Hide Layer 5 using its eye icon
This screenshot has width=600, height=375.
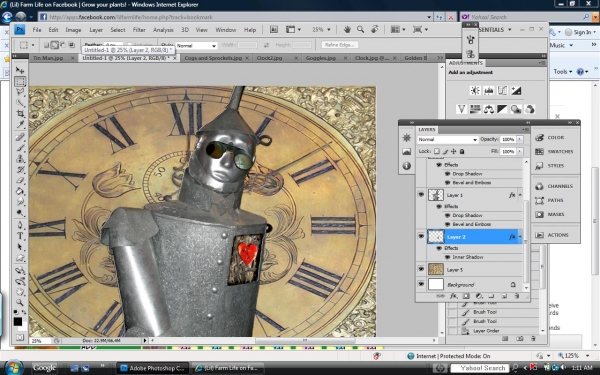421,269
